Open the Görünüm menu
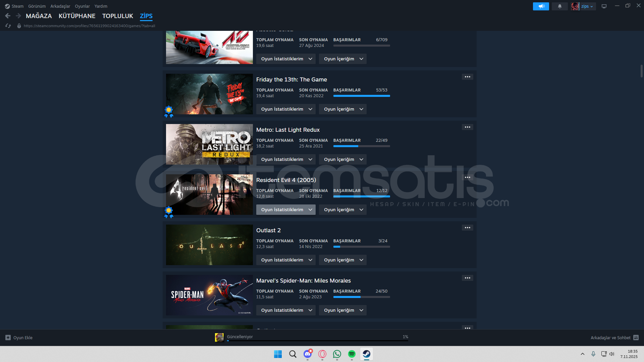Screen dimensions: 644x362 tap(37, 6)
